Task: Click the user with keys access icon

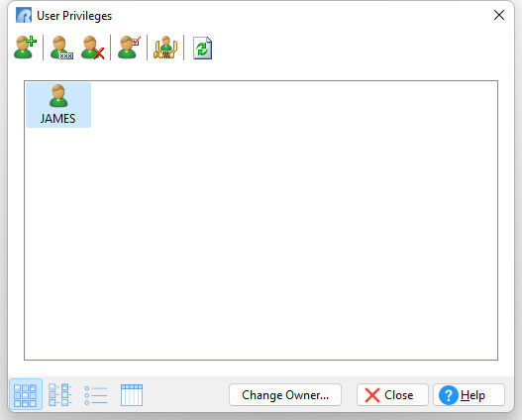Action: (x=165, y=48)
